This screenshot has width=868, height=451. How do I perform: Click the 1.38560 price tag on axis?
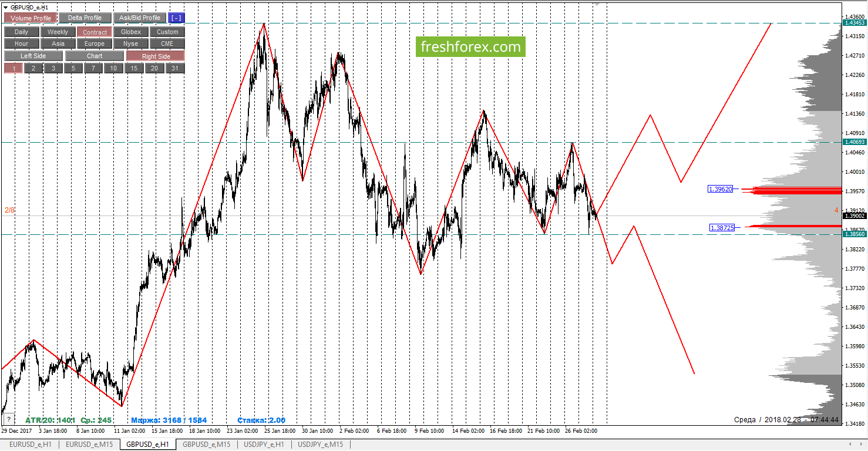(x=854, y=234)
